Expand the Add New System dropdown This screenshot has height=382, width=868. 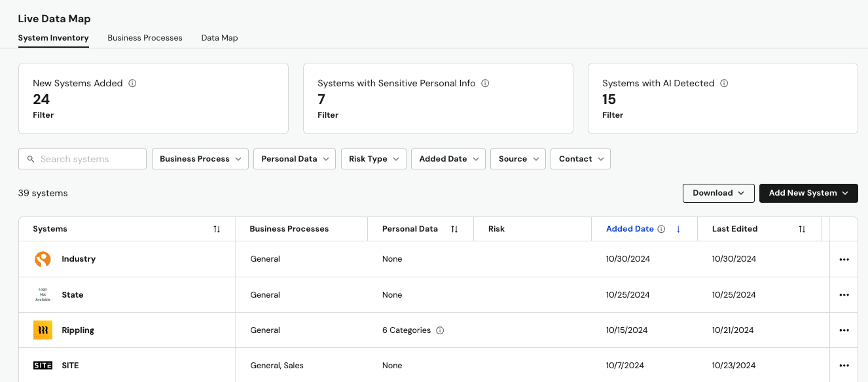point(808,193)
